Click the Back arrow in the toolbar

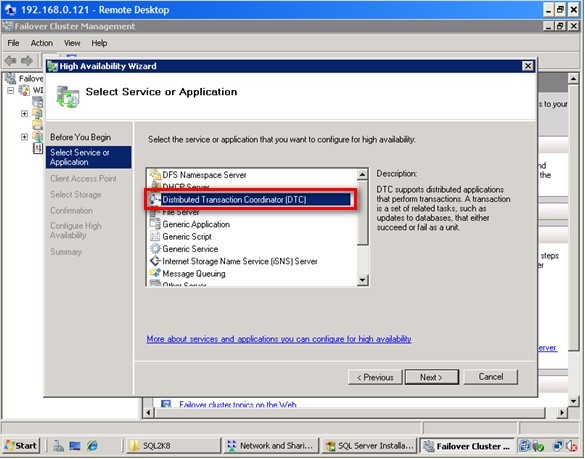(x=10, y=60)
